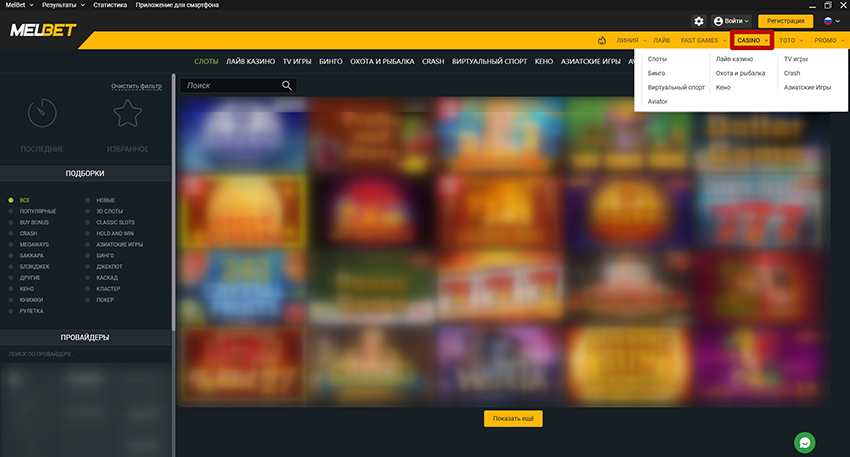Screen dimensions: 850x457
Task: Expand the Russian flag language dropdown
Action: pyautogui.click(x=830, y=21)
